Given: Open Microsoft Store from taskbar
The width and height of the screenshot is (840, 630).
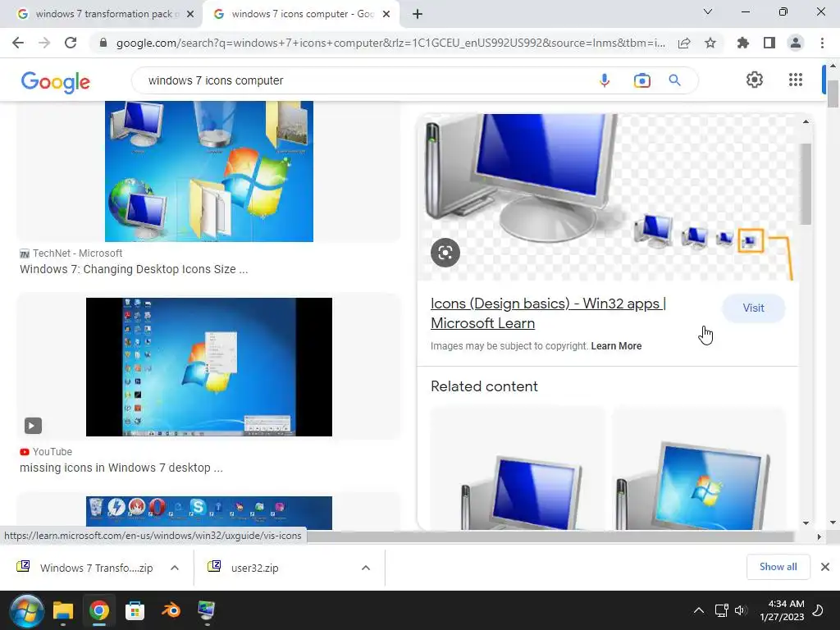Looking at the screenshot, I should (135, 610).
